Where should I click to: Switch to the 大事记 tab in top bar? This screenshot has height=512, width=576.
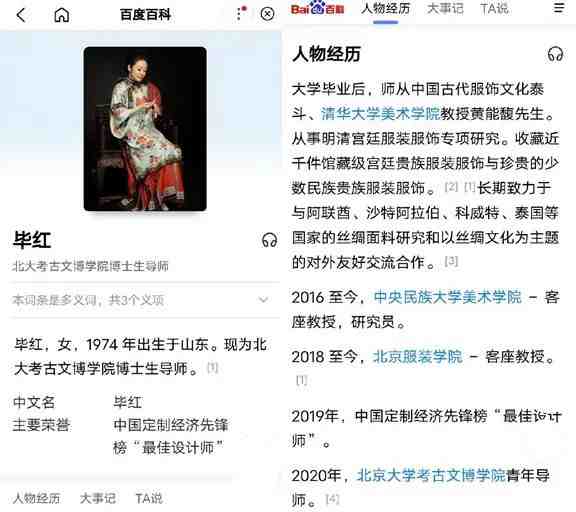click(445, 8)
